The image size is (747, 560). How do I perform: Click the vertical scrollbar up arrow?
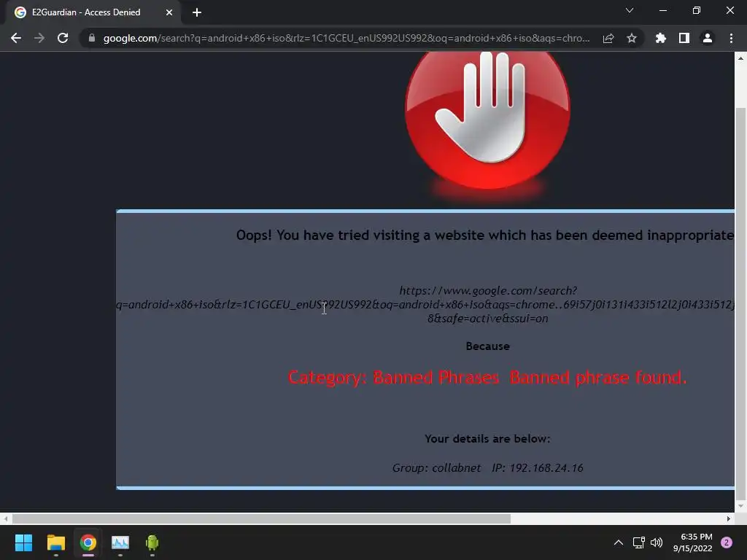[x=740, y=58]
